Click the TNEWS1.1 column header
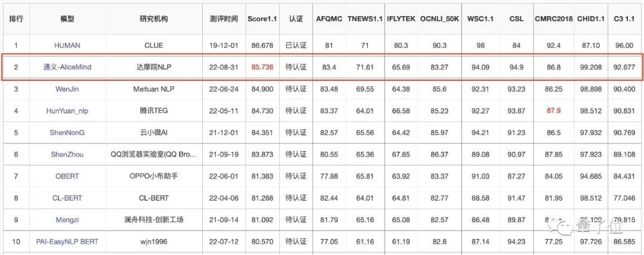Screen dimensions: 644x255 [x=364, y=19]
